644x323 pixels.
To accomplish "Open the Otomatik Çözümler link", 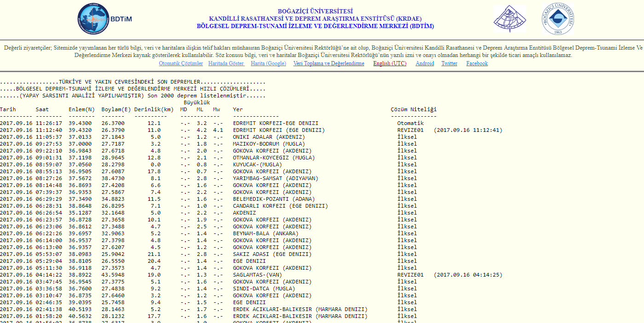I will point(181,63).
